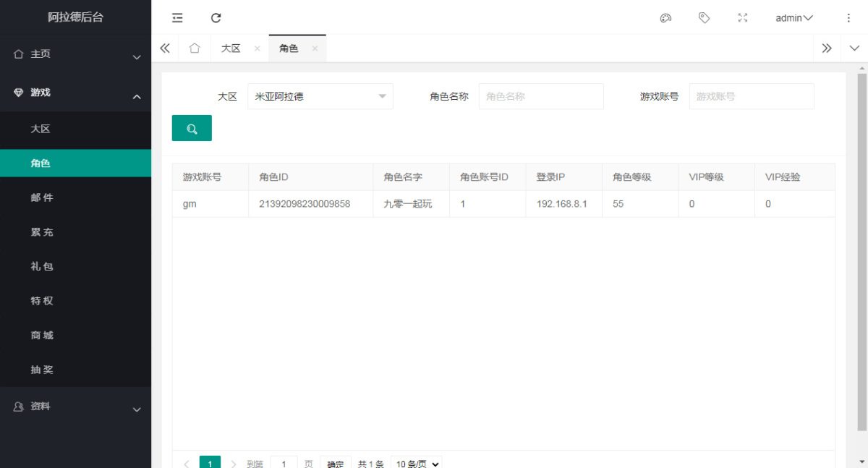Click page number 1 in pagination
The image size is (868, 468).
(x=210, y=464)
